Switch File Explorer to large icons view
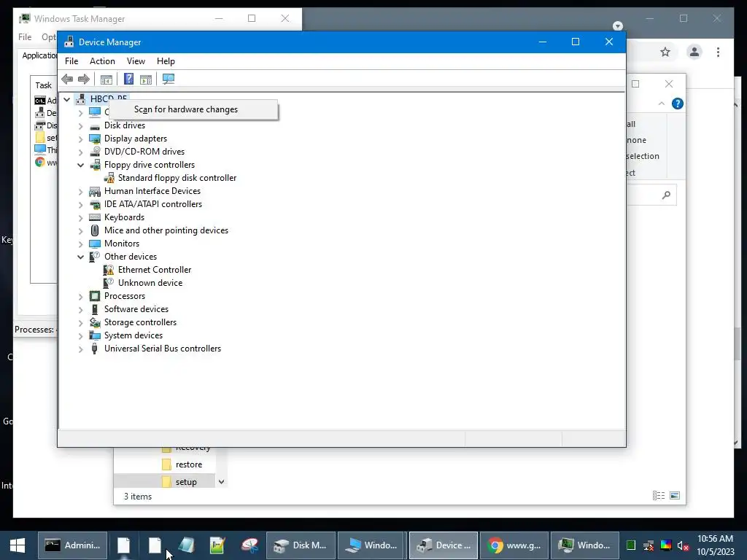Image resolution: width=747 pixels, height=560 pixels. click(675, 496)
